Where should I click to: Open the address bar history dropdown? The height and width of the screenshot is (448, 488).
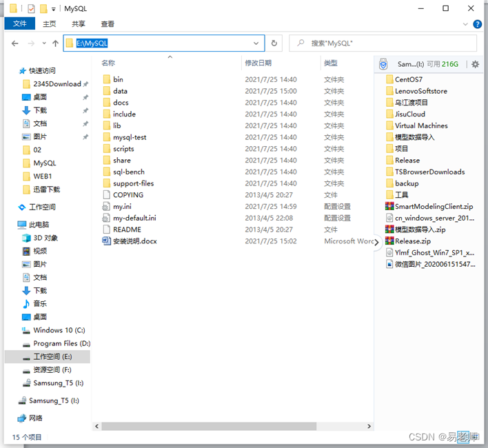(x=256, y=43)
